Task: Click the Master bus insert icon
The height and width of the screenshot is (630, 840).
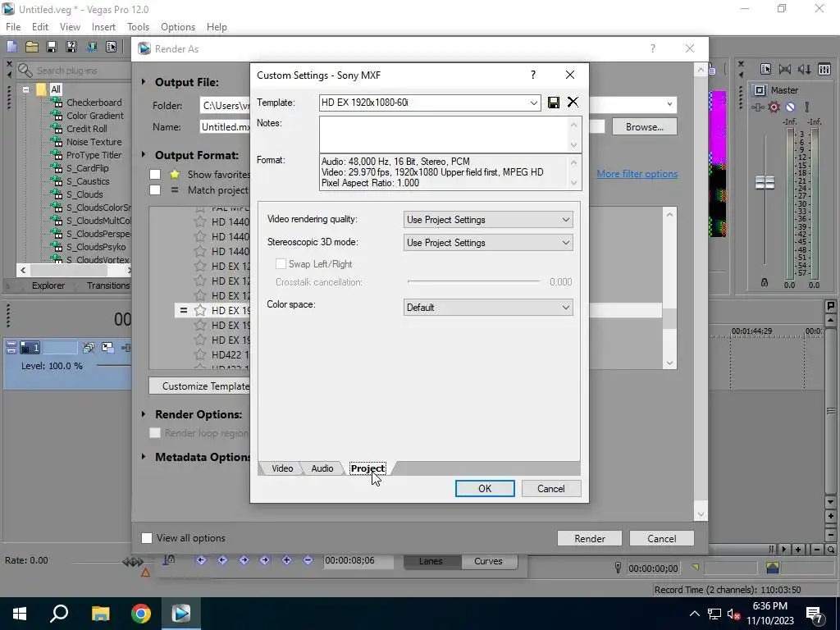Action: (757, 107)
